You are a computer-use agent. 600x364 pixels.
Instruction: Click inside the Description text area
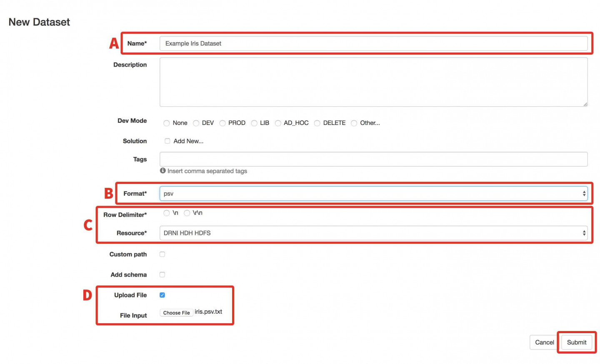(x=373, y=82)
